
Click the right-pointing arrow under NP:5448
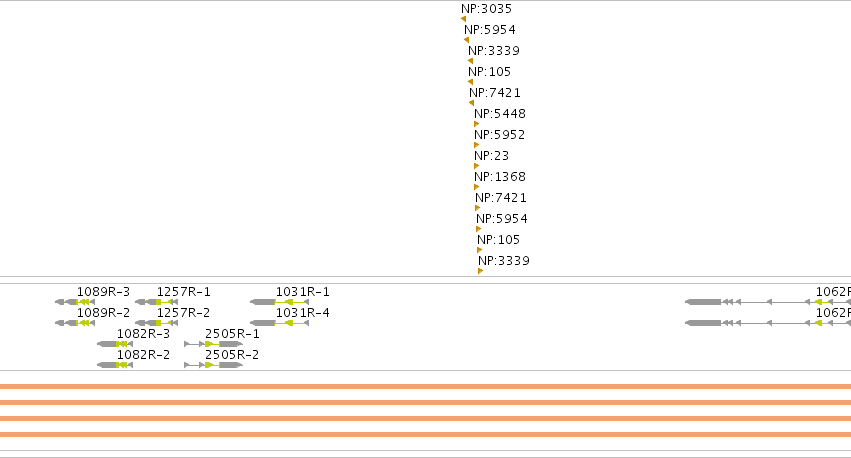477,124
